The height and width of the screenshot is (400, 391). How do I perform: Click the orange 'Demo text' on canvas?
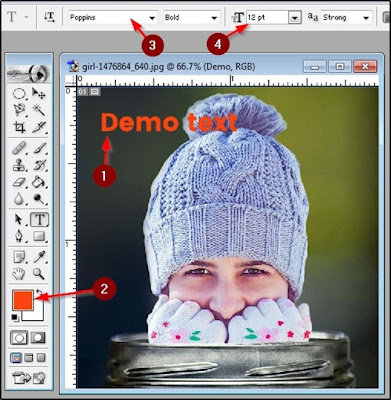click(169, 122)
